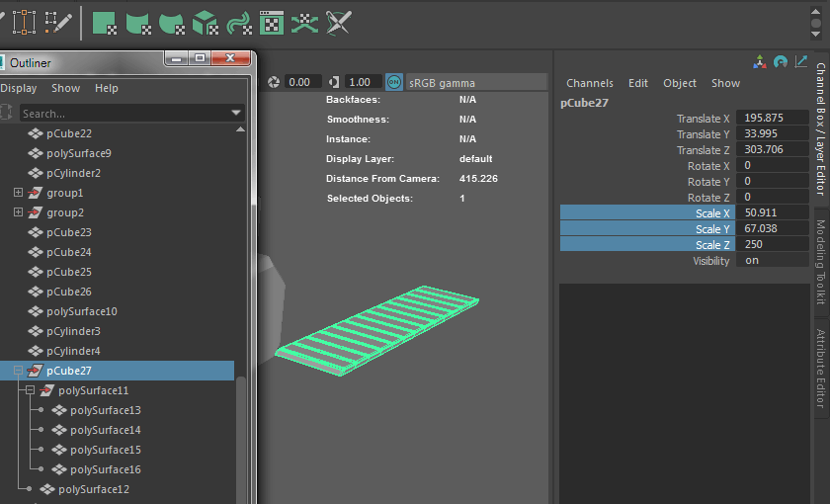
Task: Open the Channel Box Edit menu
Action: point(638,83)
